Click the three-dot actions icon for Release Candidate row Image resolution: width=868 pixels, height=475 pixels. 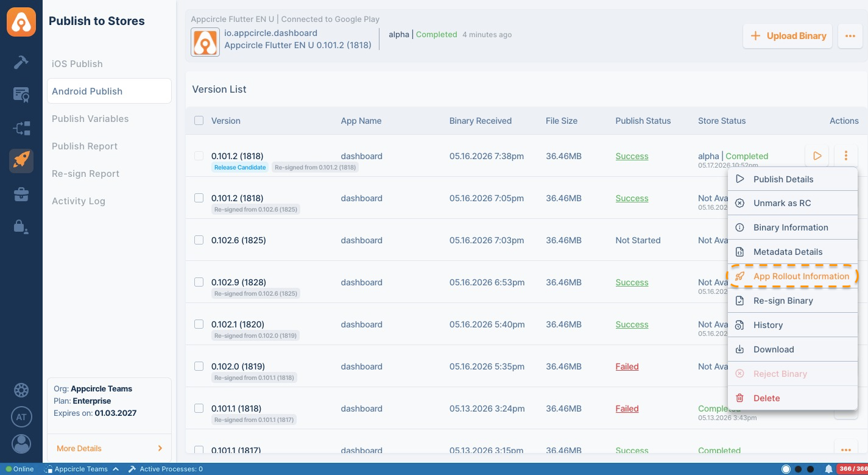[x=846, y=156]
